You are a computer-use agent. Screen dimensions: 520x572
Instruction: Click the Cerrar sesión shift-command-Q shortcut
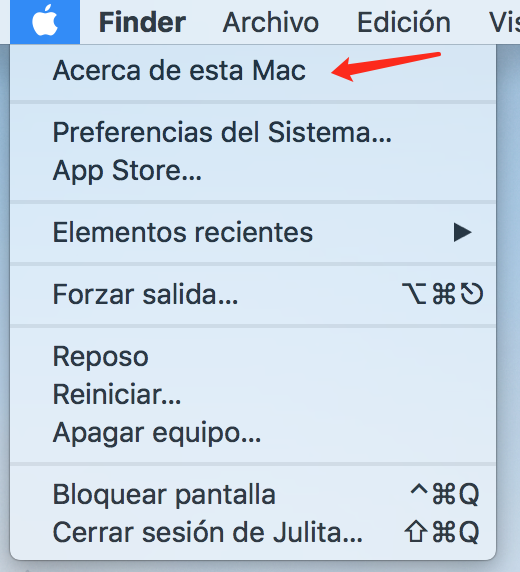(x=442, y=532)
